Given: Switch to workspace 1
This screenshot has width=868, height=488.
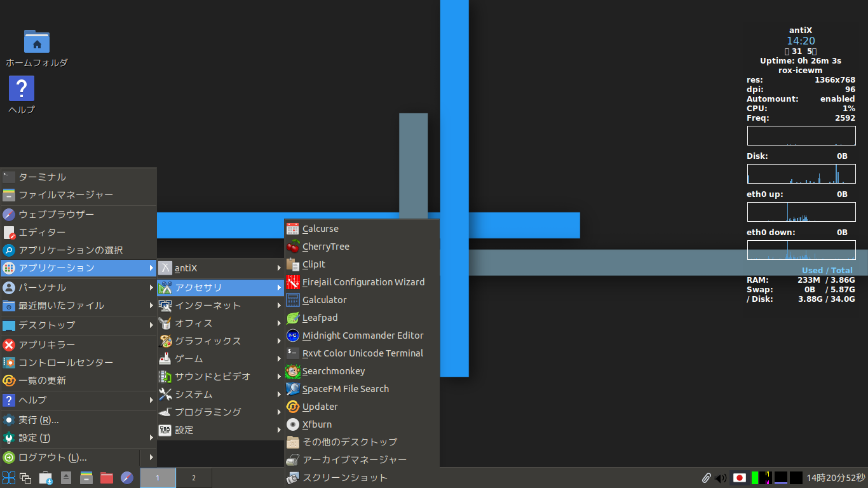Looking at the screenshot, I should 158,478.
